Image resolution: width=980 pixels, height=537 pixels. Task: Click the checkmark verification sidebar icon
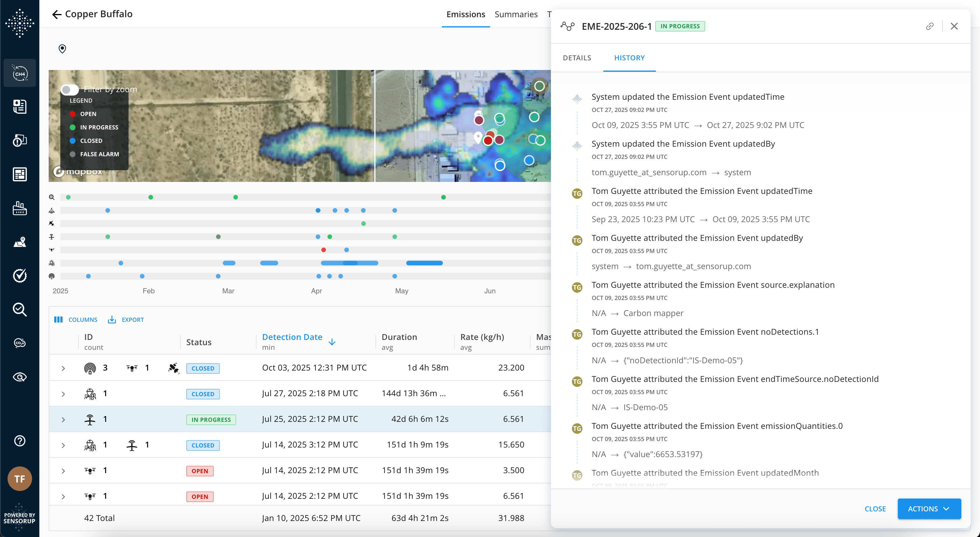pyautogui.click(x=20, y=275)
